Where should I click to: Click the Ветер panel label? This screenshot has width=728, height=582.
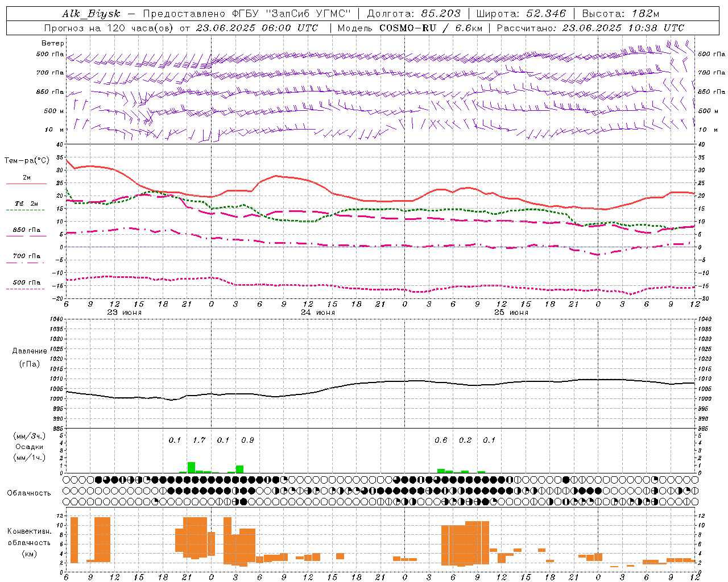[53, 43]
